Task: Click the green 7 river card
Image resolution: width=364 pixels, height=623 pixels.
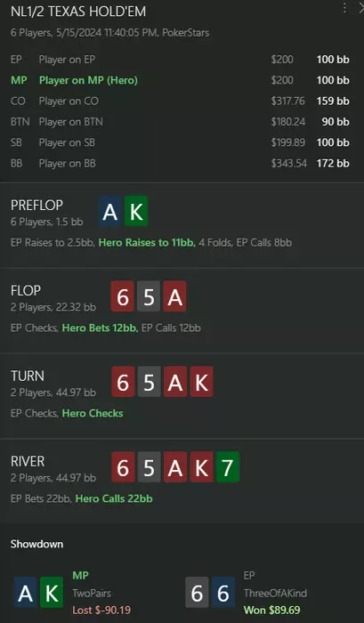Action: tap(228, 467)
